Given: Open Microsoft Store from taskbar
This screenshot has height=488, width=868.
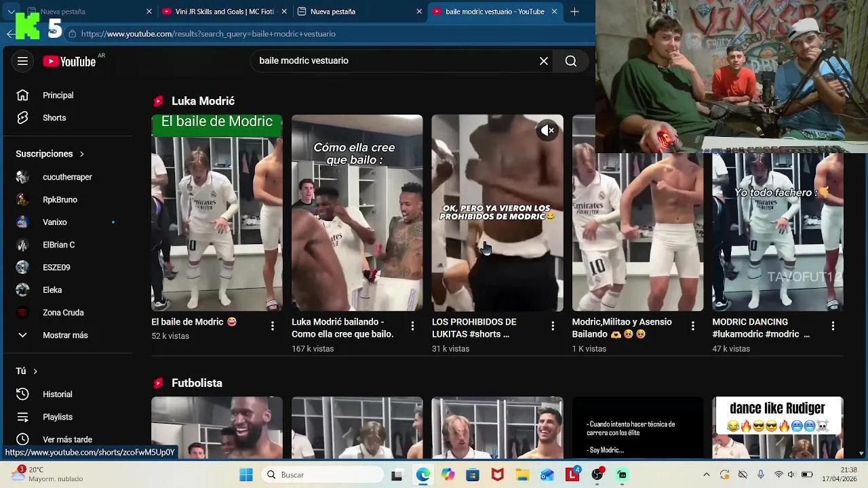Looking at the screenshot, I should pos(473,475).
